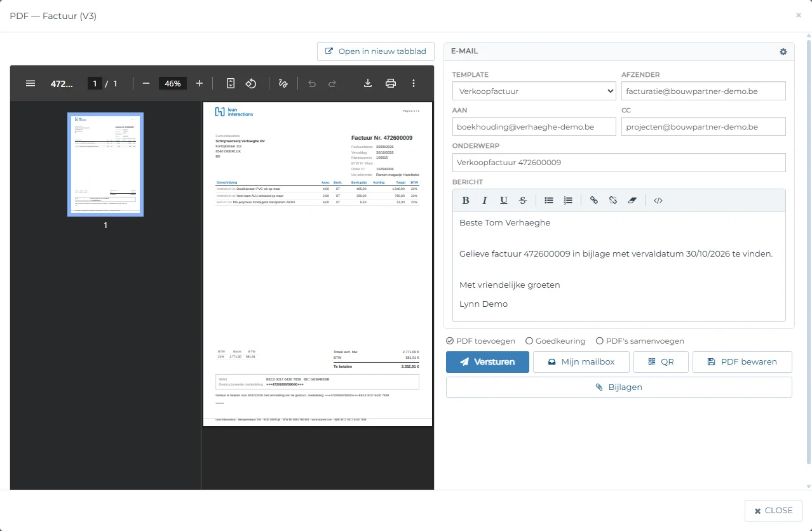Open PDF viewer more actions menu

pos(414,83)
